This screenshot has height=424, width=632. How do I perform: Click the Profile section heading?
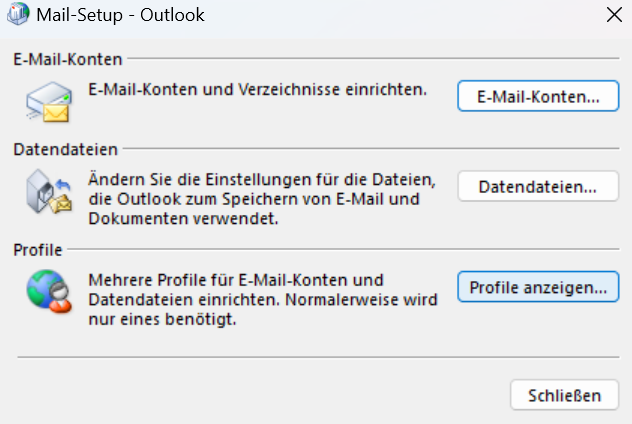[x=38, y=250]
